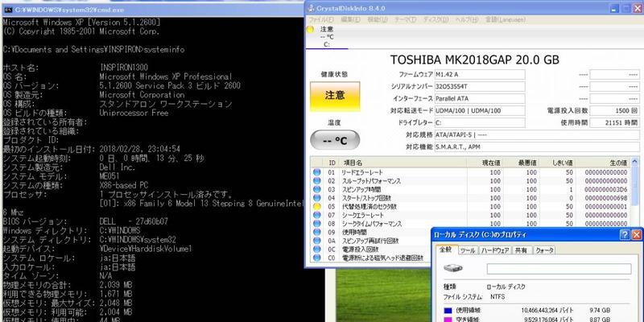Open the ディスク(D) menu
The width and height of the screenshot is (644, 322).
[x=436, y=19]
